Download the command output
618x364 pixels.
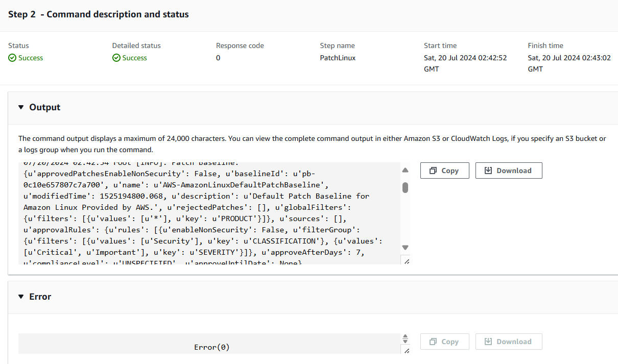coord(508,171)
